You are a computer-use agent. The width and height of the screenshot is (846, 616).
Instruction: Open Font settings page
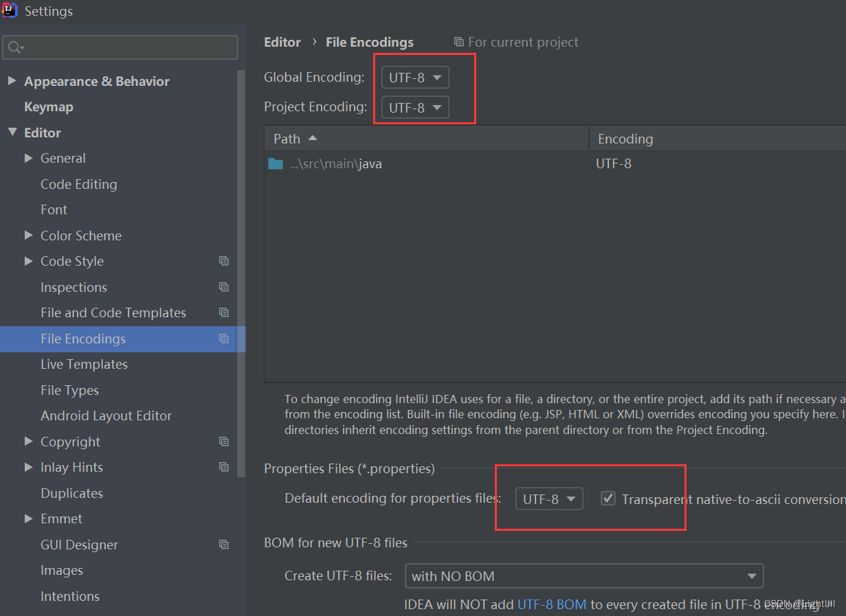[x=54, y=209]
